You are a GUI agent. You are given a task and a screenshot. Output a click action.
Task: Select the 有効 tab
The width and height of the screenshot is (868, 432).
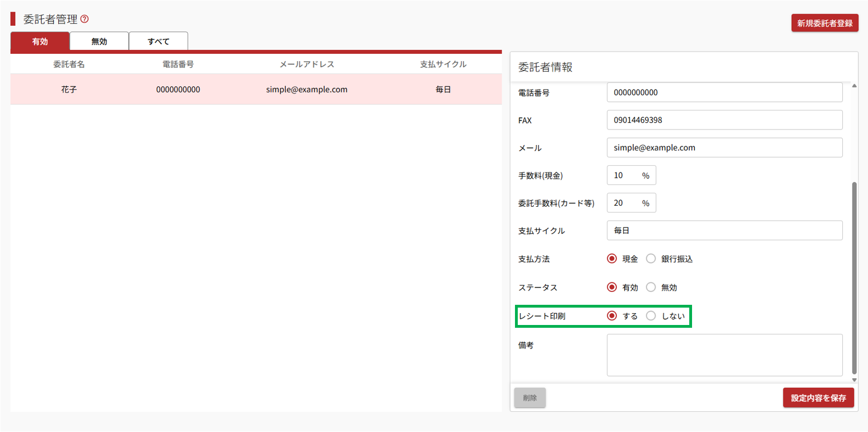tap(40, 41)
